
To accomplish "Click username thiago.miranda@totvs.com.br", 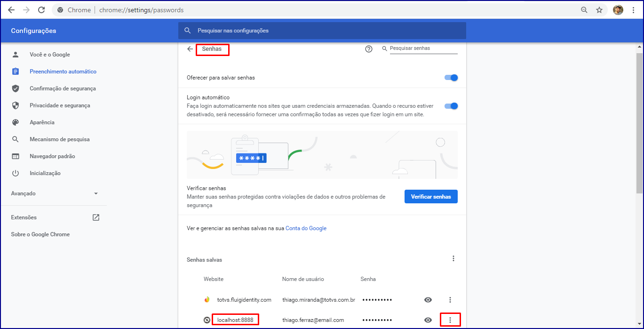I will [x=318, y=300].
